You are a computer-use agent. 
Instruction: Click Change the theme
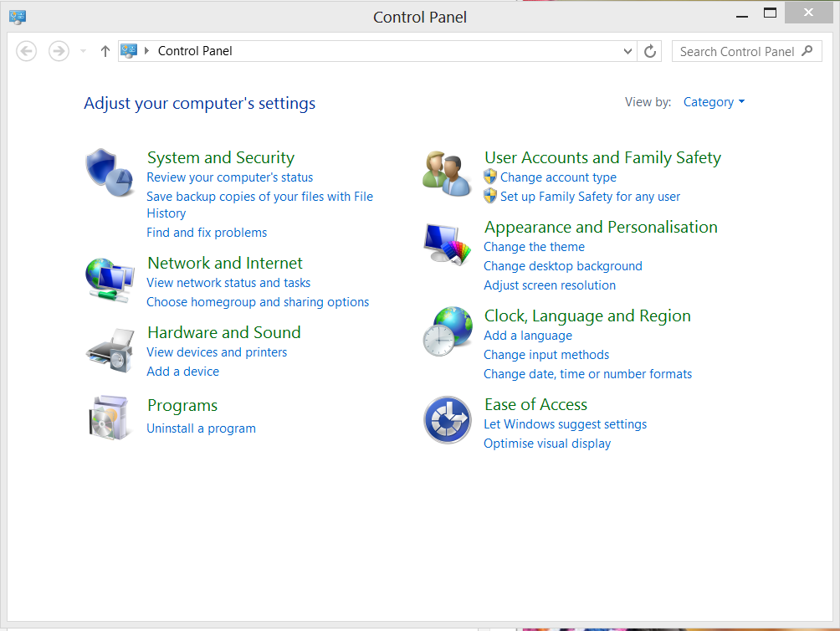(534, 247)
